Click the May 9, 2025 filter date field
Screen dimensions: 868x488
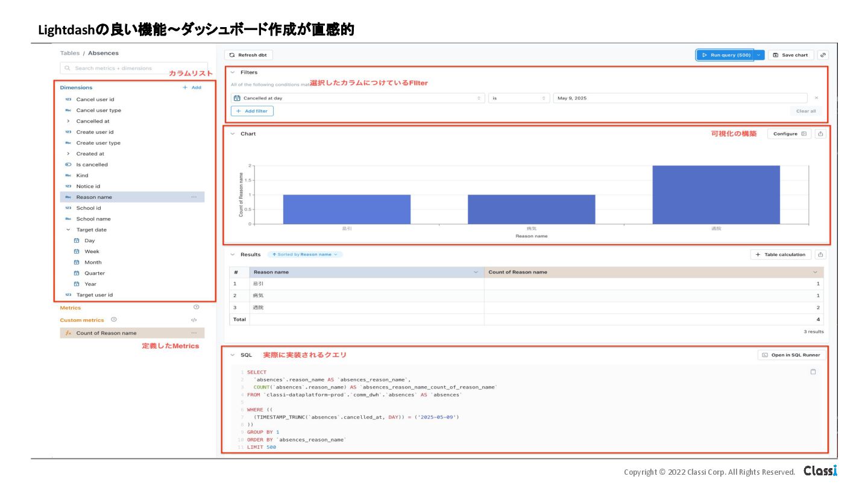click(680, 98)
